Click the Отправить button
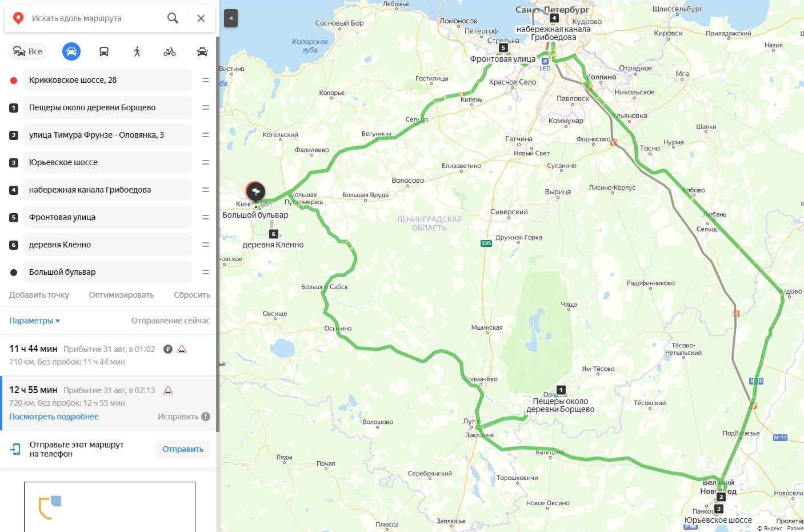The image size is (804, 532). [183, 449]
